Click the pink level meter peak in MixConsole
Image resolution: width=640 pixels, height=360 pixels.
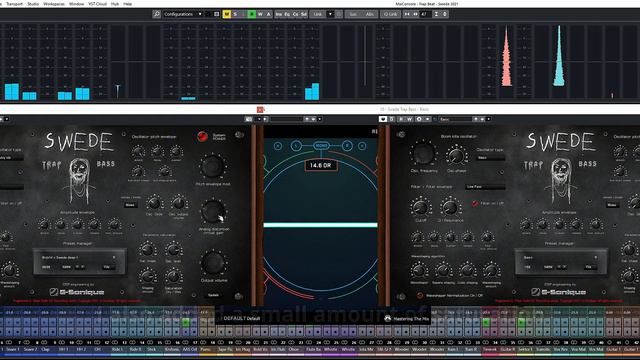(x=507, y=56)
